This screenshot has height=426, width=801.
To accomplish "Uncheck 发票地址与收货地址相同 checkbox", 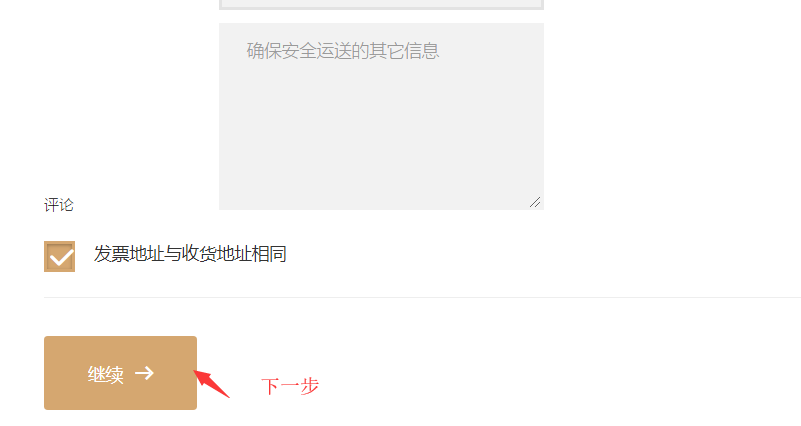I will pos(59,256).
